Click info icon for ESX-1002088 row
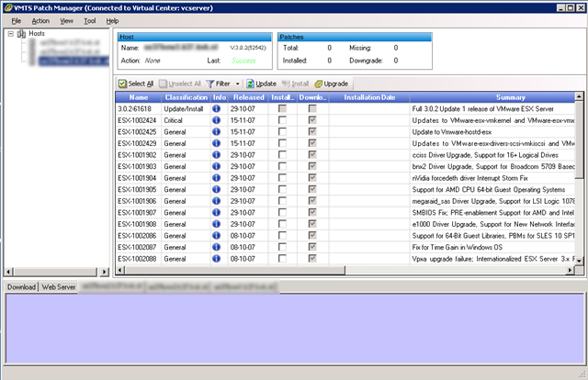 (x=219, y=260)
